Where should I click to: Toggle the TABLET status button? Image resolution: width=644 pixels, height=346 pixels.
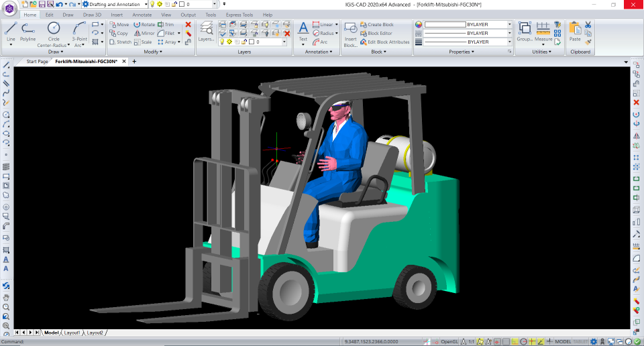coord(580,341)
